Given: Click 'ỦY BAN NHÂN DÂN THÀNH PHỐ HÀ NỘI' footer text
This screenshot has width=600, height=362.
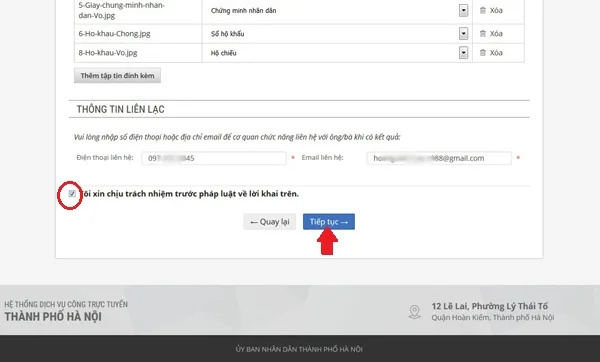Looking at the screenshot, I should 299,349.
